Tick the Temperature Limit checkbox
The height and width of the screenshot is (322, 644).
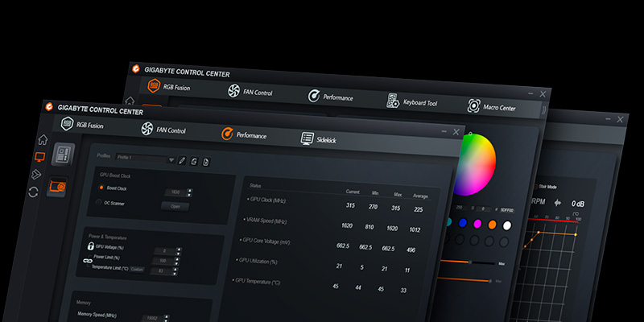tap(89, 266)
